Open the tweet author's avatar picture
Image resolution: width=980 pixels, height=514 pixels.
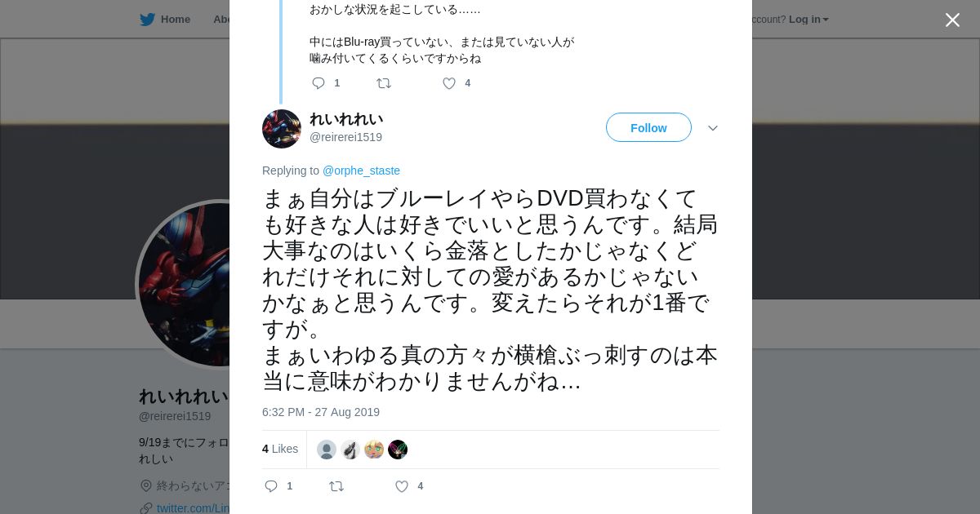click(282, 129)
